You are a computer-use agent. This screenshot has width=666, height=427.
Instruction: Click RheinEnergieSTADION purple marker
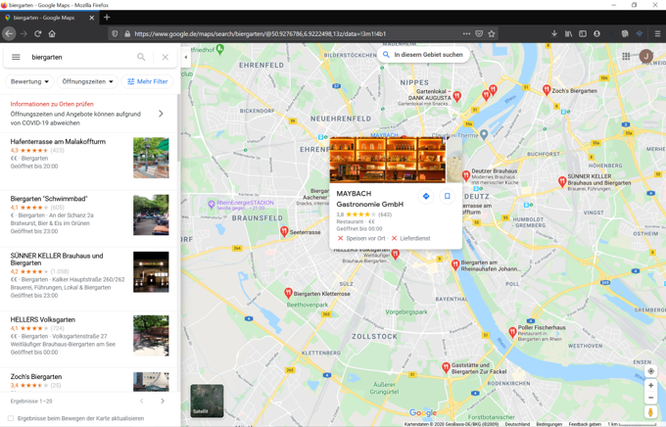(x=211, y=204)
